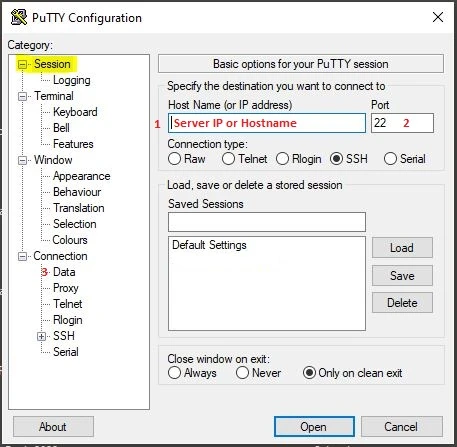The image size is (457, 447).
Task: Click the Load button
Action: click(402, 248)
